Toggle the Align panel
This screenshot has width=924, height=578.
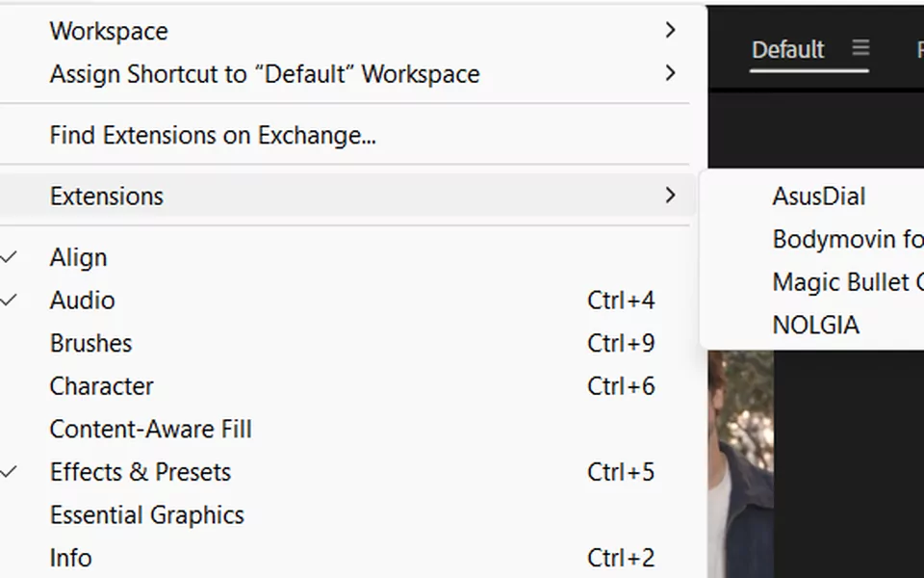[347, 257]
